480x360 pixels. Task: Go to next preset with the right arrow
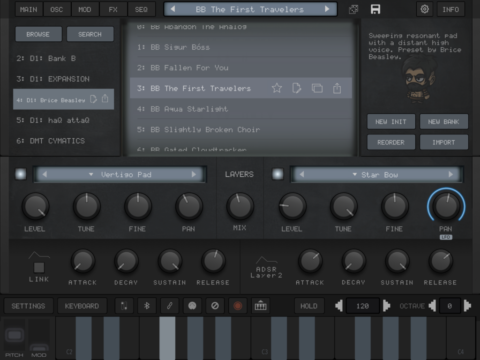(x=327, y=9)
